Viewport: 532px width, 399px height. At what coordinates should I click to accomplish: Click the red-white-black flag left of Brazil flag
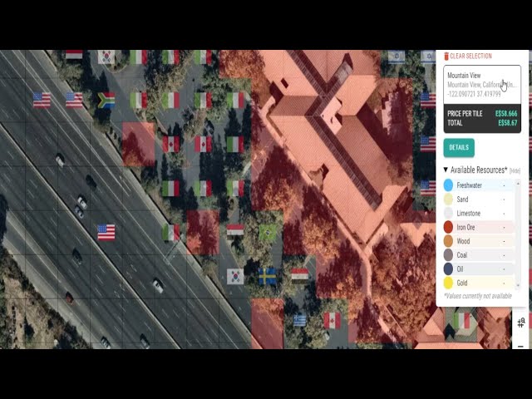click(x=235, y=230)
